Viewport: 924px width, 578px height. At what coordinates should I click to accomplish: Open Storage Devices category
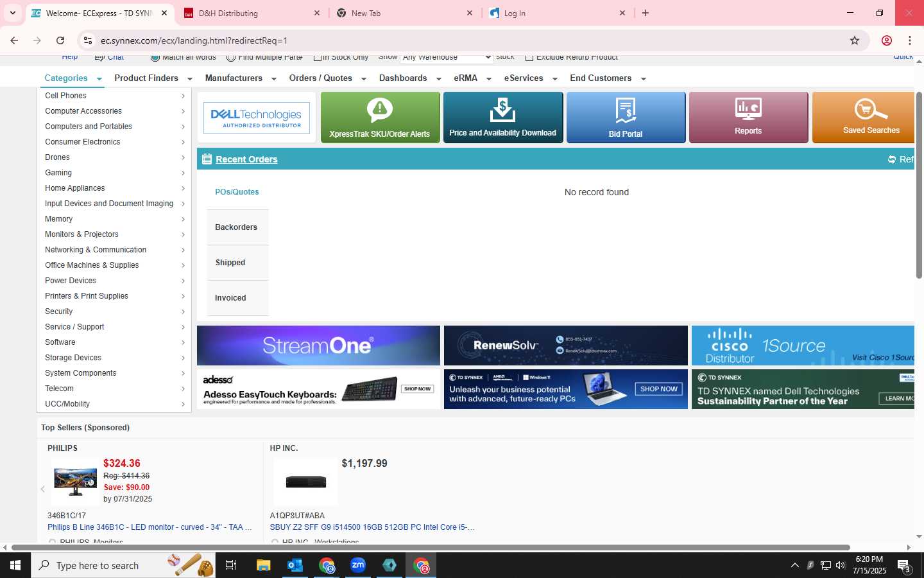tap(114, 358)
